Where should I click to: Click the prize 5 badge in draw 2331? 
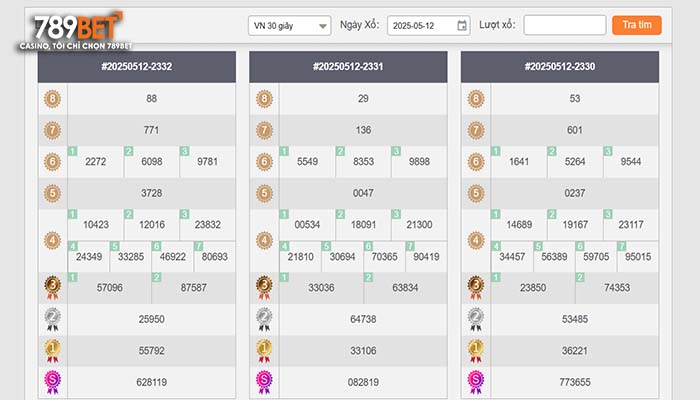click(264, 193)
